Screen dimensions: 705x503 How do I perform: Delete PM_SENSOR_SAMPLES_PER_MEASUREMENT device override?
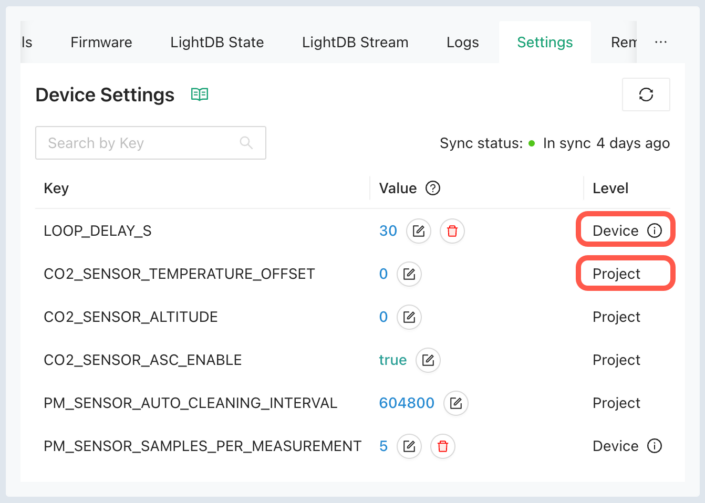(443, 446)
